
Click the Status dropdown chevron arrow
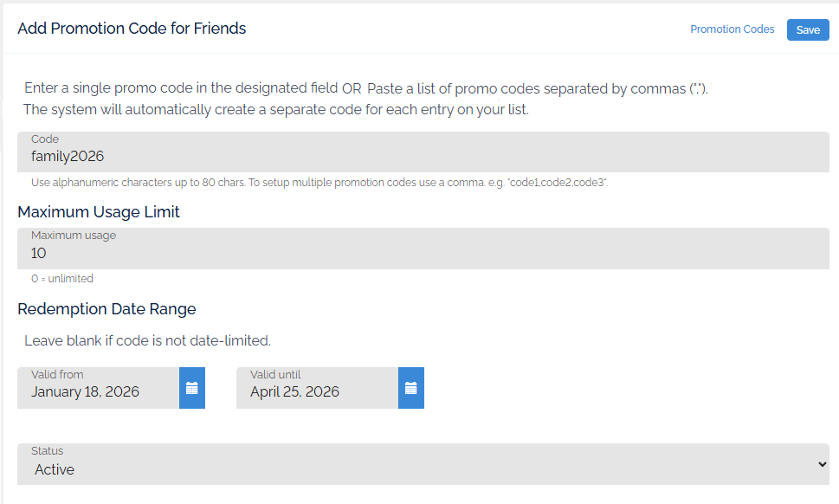pos(822,465)
